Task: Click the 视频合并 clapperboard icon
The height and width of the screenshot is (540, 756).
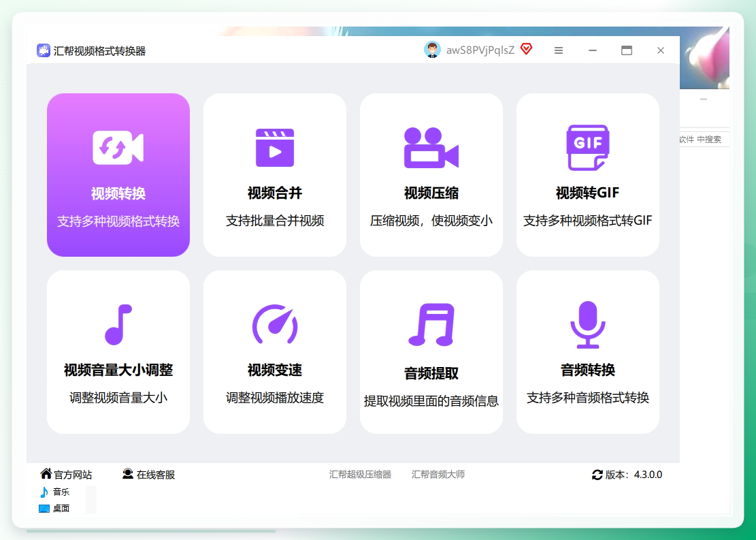Action: [x=275, y=148]
